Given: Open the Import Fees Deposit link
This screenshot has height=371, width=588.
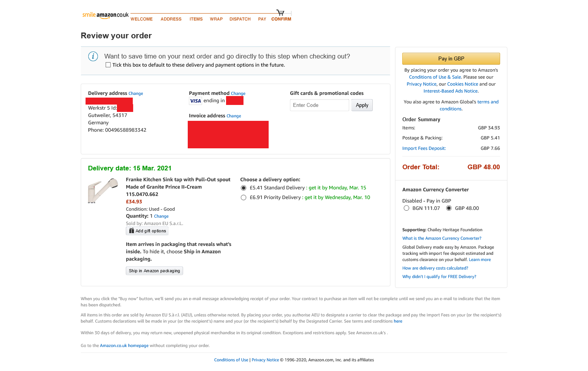Looking at the screenshot, I should (x=424, y=148).
